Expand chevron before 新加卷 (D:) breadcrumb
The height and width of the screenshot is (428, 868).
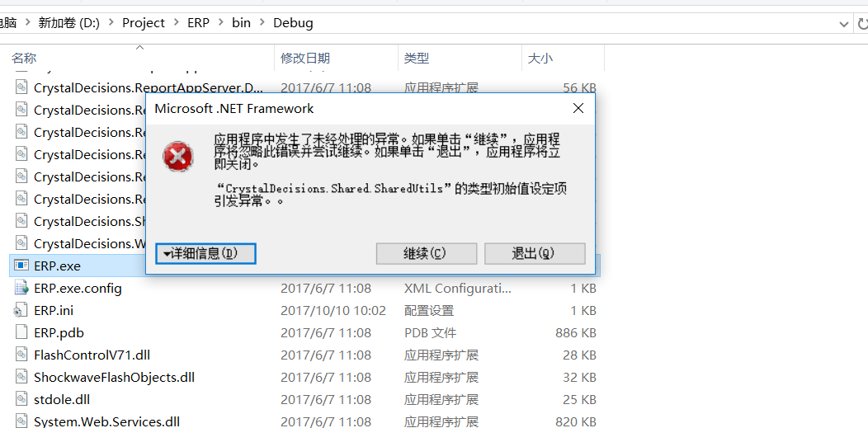pos(27,23)
